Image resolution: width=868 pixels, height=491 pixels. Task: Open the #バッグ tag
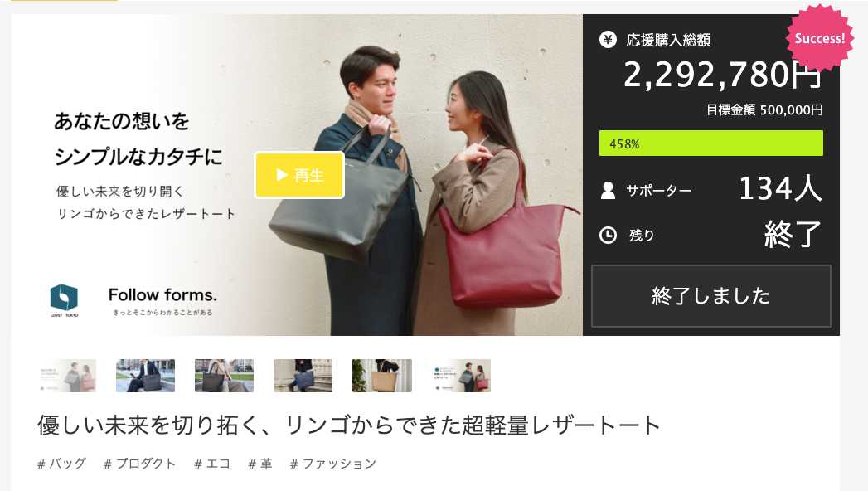(x=61, y=464)
